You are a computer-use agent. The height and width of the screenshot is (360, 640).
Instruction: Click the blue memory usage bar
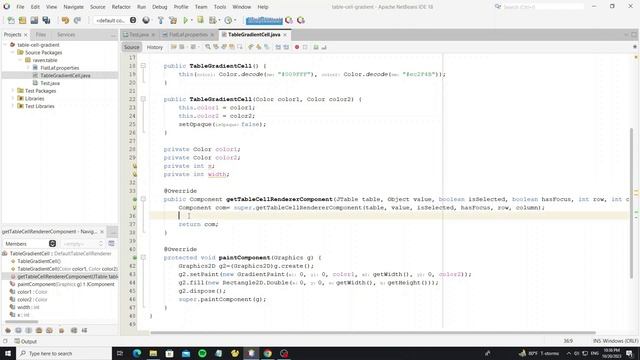pyautogui.click(x=264, y=20)
